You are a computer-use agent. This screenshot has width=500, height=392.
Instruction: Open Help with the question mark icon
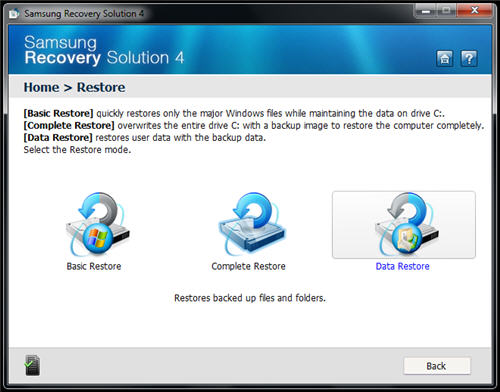tap(469, 59)
